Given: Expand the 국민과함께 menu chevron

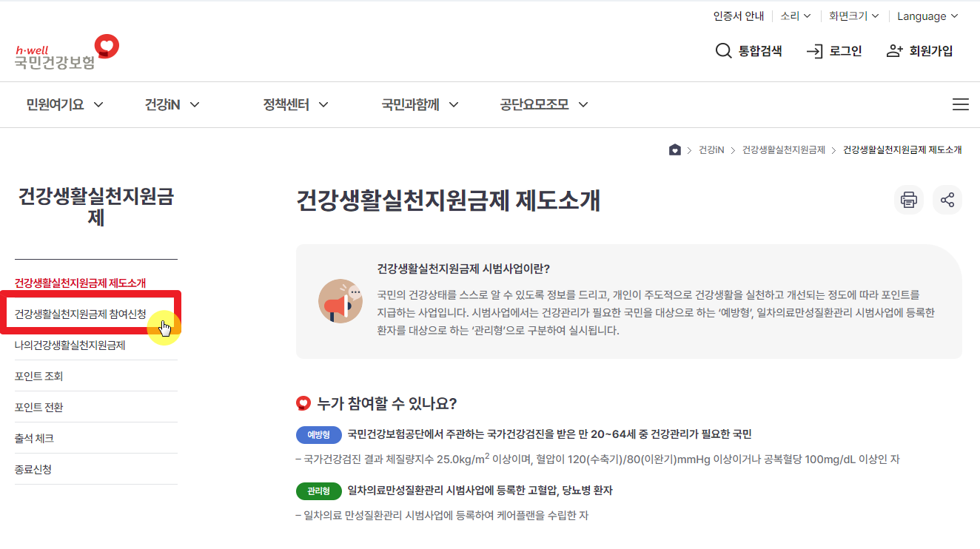Looking at the screenshot, I should 454,104.
